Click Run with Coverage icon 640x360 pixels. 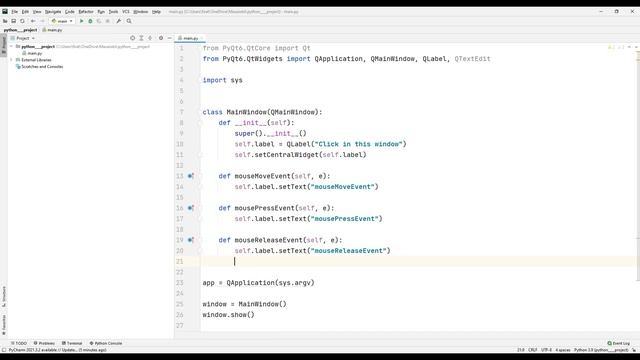tap(99, 21)
